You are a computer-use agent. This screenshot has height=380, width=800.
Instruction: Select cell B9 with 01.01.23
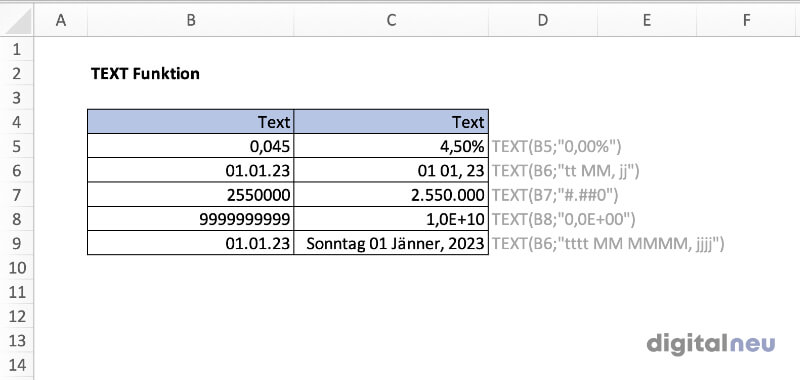point(191,243)
